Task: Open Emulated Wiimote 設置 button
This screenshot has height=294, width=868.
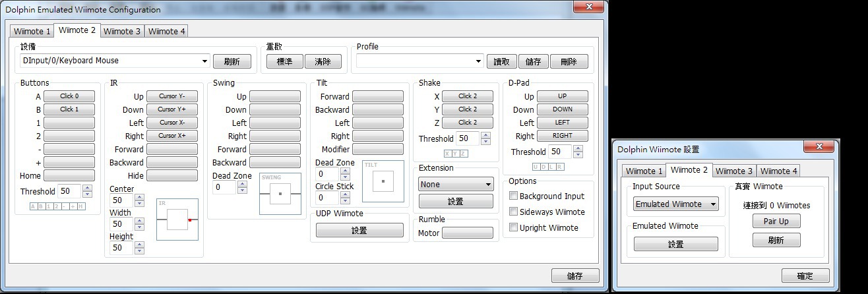Action: pos(676,244)
